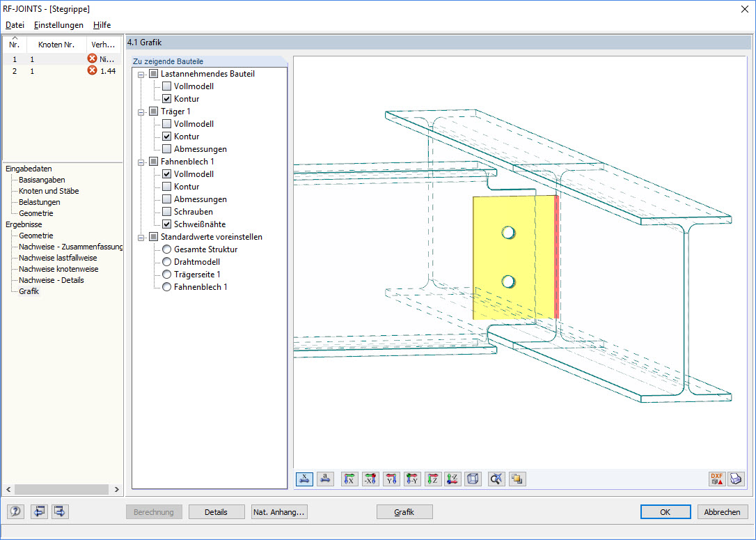The image size is (756, 540).
Task: Open Knoten und Stäbe in navigator
Action: pyautogui.click(x=49, y=191)
